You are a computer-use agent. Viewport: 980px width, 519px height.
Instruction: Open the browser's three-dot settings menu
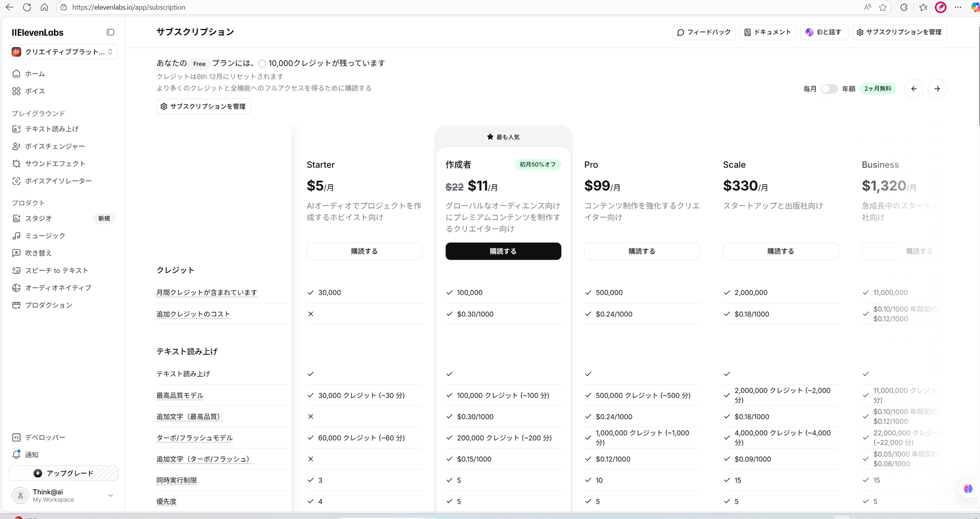[958, 7]
